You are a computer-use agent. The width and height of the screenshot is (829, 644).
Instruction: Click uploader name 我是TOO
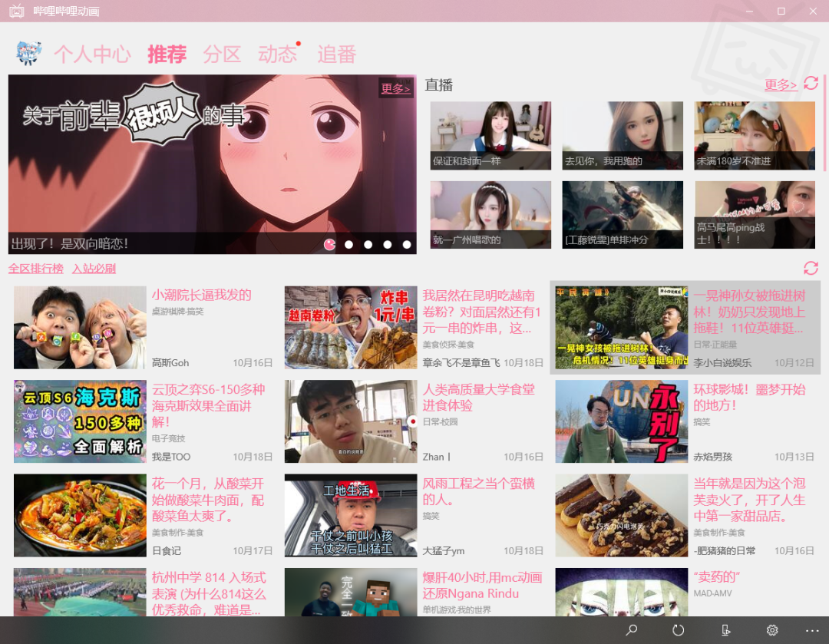pyautogui.click(x=171, y=457)
